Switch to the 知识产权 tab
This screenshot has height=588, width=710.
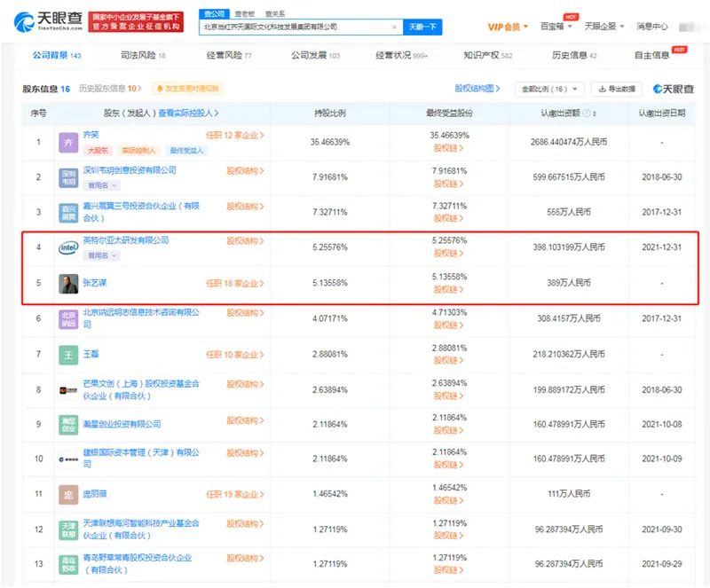tap(487, 56)
